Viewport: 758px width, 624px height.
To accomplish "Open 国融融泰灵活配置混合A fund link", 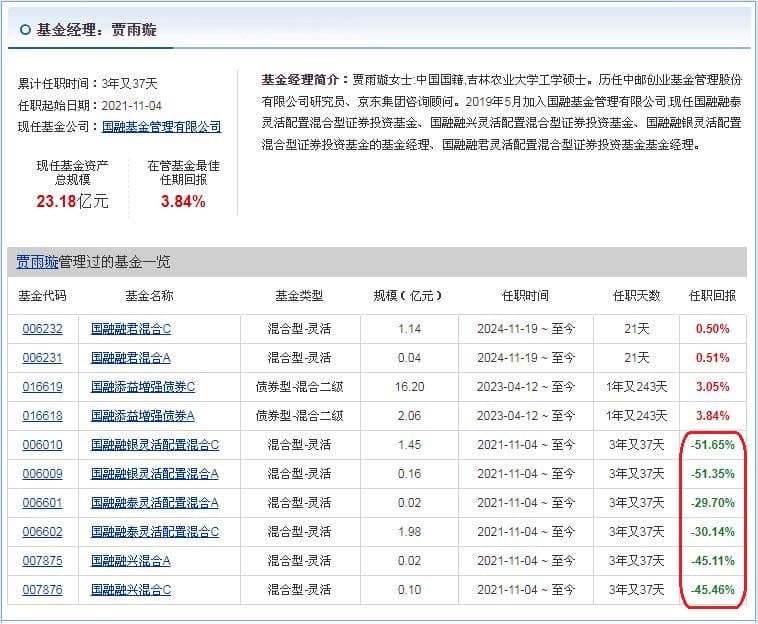I will 155,502.
